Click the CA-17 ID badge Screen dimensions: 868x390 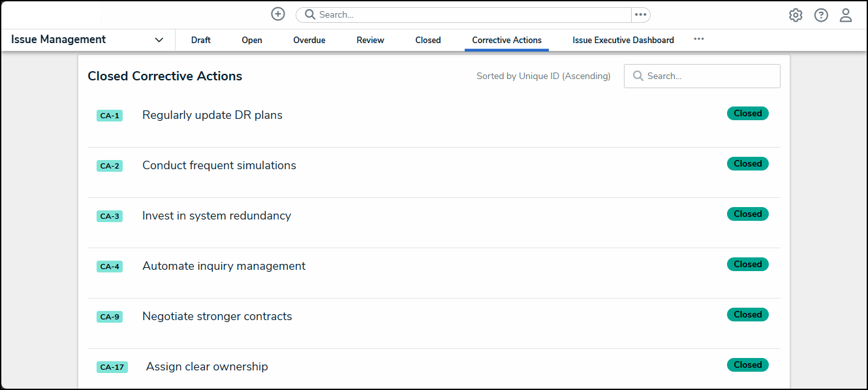[x=112, y=367]
